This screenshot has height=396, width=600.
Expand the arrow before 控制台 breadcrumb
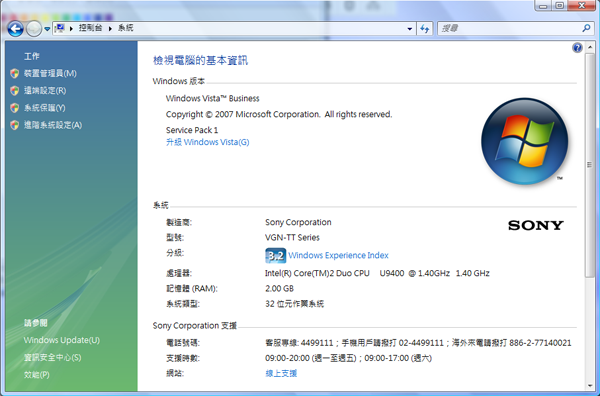[x=71, y=28]
